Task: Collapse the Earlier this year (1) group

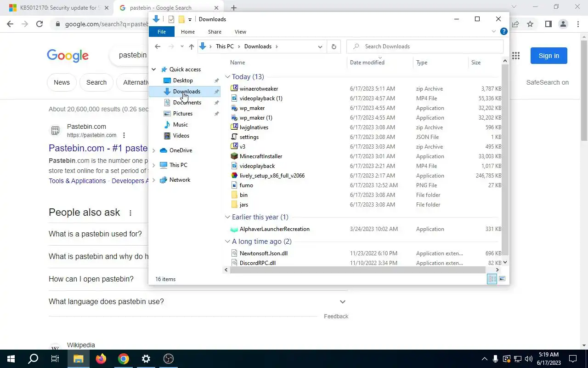Action: pos(227,217)
